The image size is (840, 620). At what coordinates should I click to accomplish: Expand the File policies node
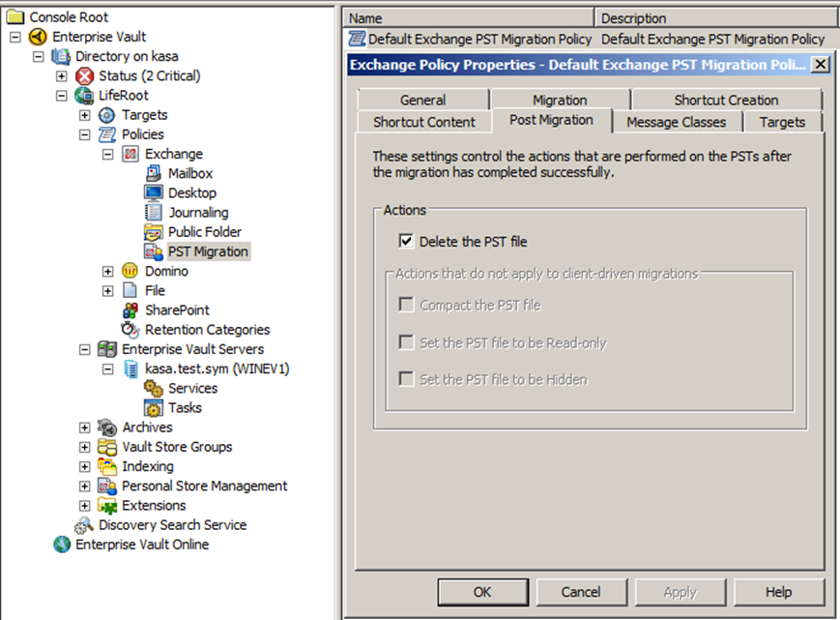click(108, 291)
